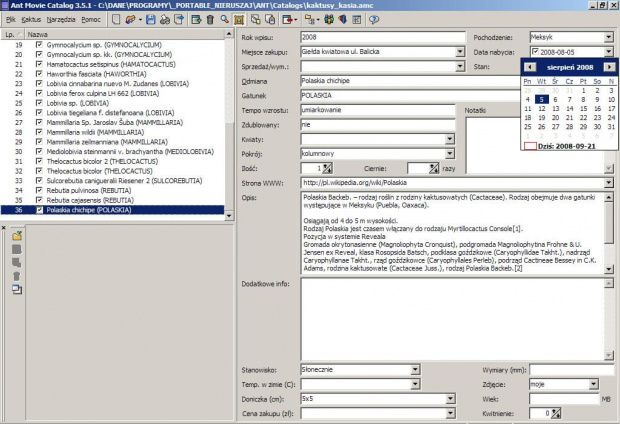Expand the Stanowisko dropdown list
Image resolution: width=620 pixels, height=424 pixels.
415,370
